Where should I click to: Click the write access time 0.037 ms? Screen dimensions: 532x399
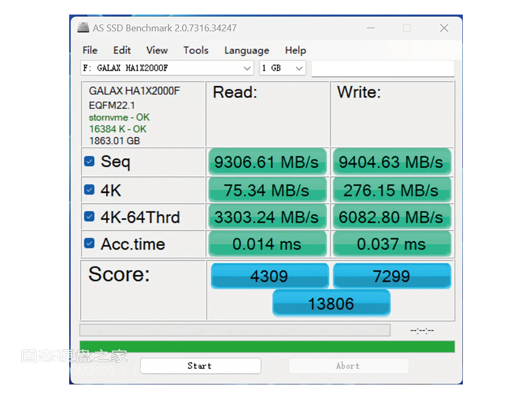(392, 244)
